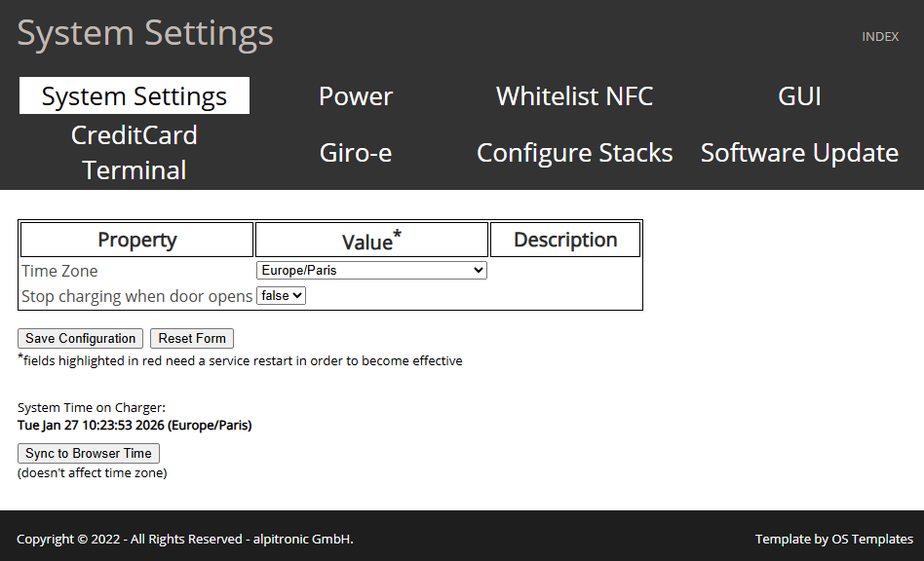Viewport: 924px width, 561px height.
Task: Click the Reset Form button
Action: coord(192,339)
